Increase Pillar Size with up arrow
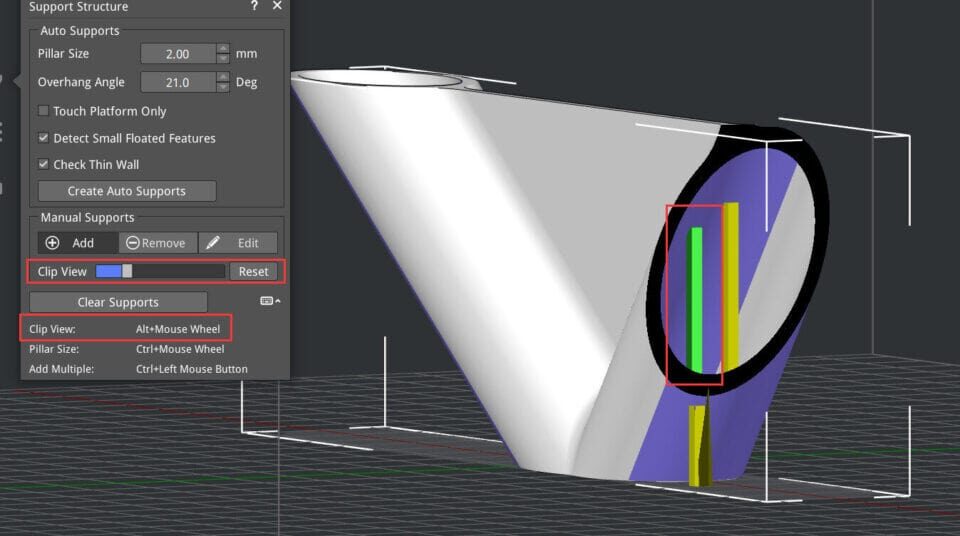The image size is (960, 536). pyautogui.click(x=223, y=48)
